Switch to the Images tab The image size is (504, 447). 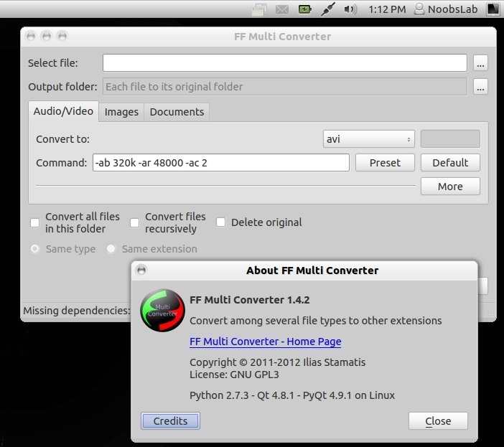(x=121, y=112)
